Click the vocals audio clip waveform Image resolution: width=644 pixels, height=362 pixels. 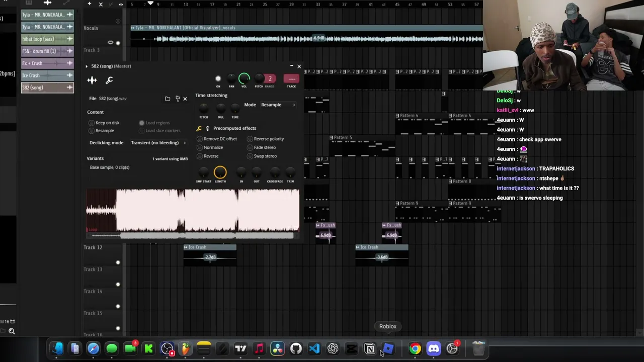[x=307, y=39]
